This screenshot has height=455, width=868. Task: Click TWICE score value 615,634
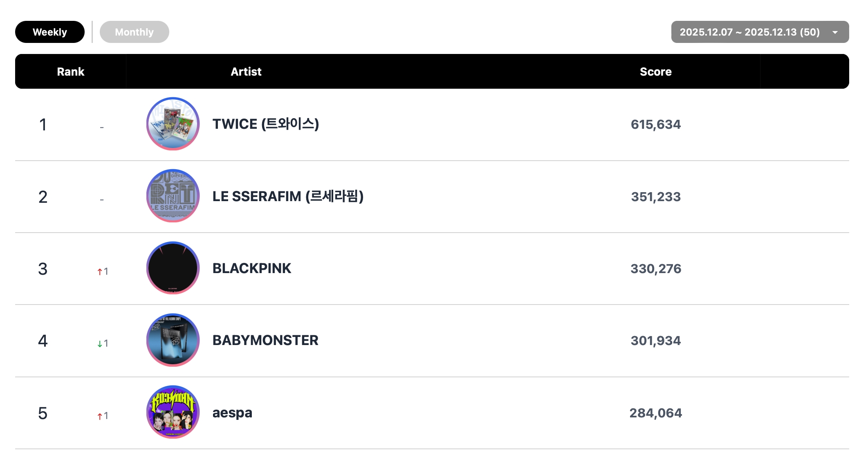[x=655, y=124]
